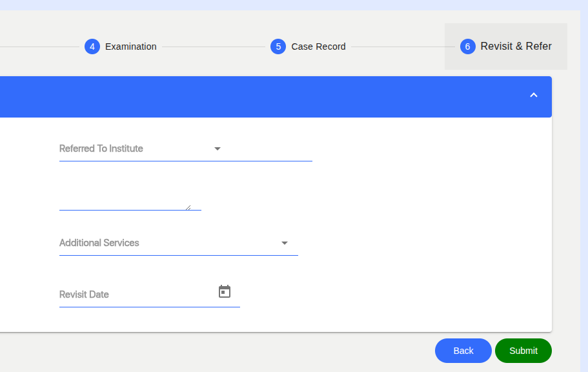This screenshot has width=588, height=372.
Task: Click the connector line after Case Record
Action: (x=403, y=47)
